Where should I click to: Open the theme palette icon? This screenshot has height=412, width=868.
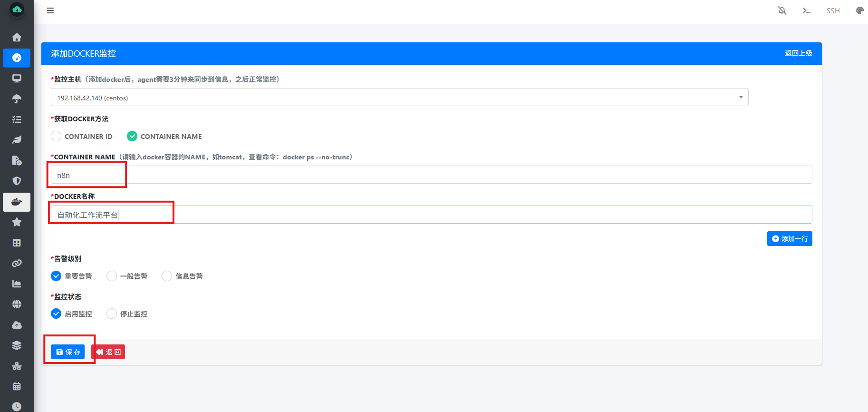859,10
